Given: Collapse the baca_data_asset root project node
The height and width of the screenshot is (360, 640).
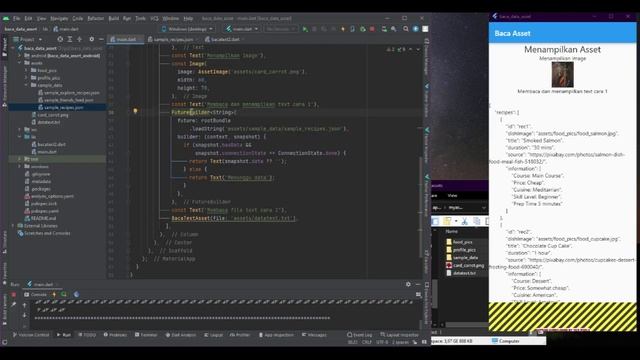Looking at the screenshot, I should coord(13,48).
